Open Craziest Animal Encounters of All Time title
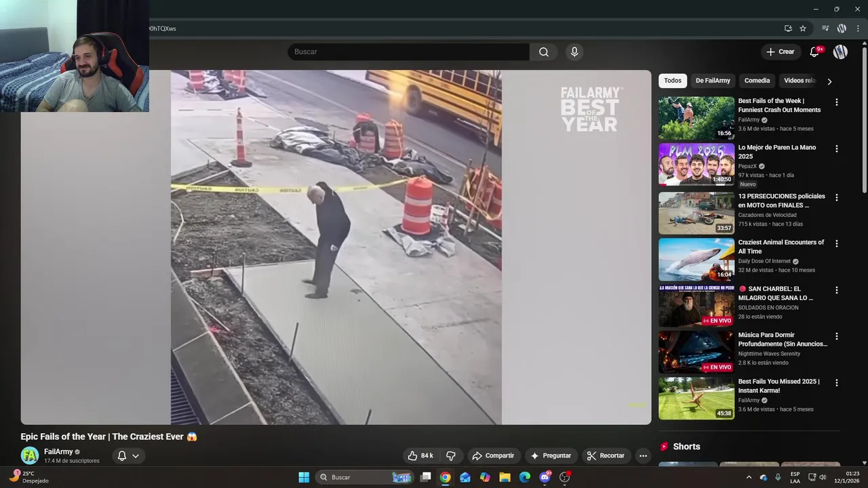 (x=781, y=247)
